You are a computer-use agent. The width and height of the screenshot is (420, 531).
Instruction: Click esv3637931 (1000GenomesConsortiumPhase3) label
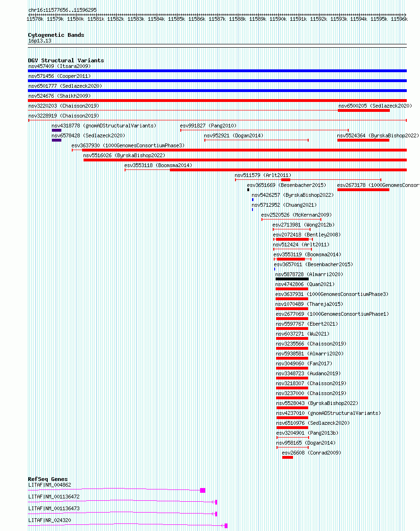pyautogui.click(x=332, y=294)
